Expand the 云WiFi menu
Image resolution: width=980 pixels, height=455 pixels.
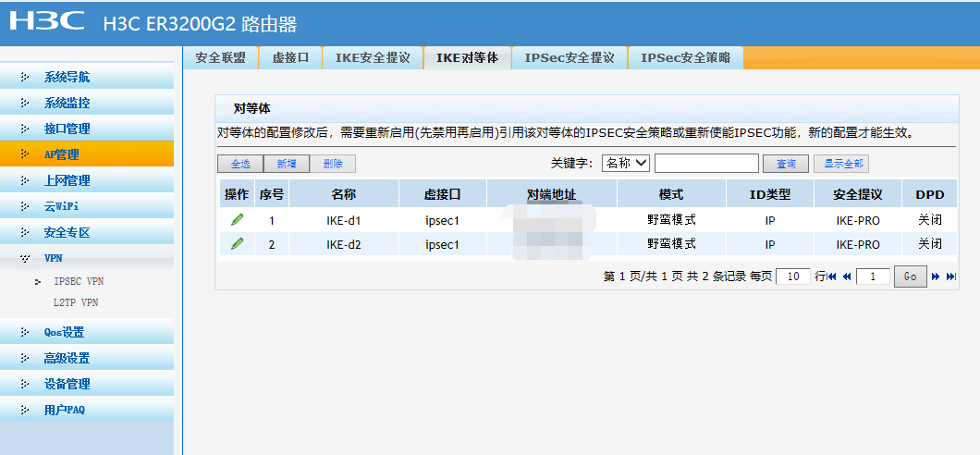[87, 206]
